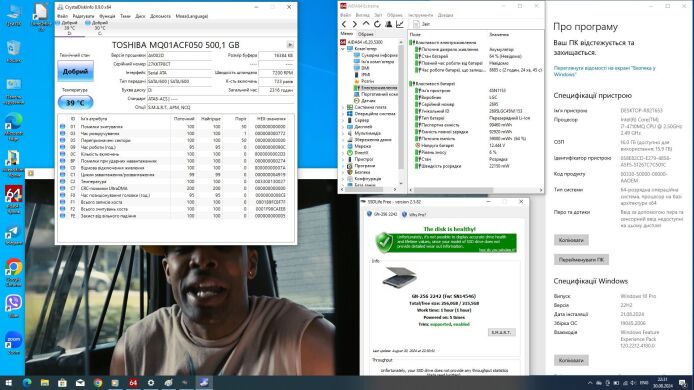Open the Windows Security details link
Viewport: 694px width, 390px height.
[x=604, y=71]
